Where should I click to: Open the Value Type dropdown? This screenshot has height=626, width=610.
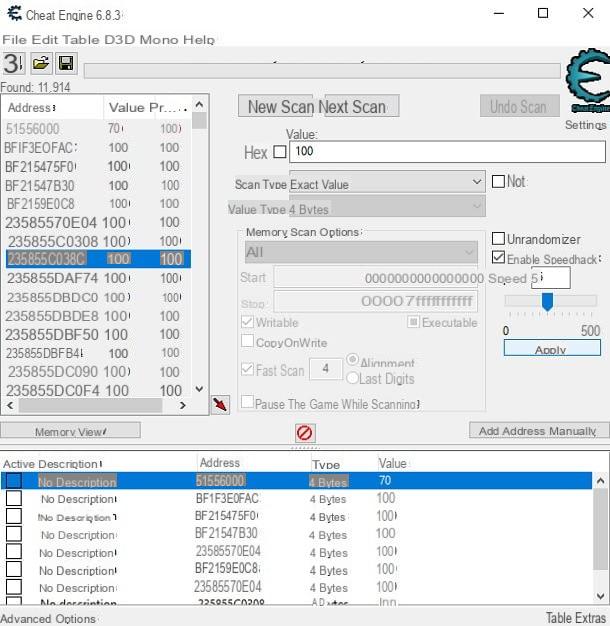point(387,206)
